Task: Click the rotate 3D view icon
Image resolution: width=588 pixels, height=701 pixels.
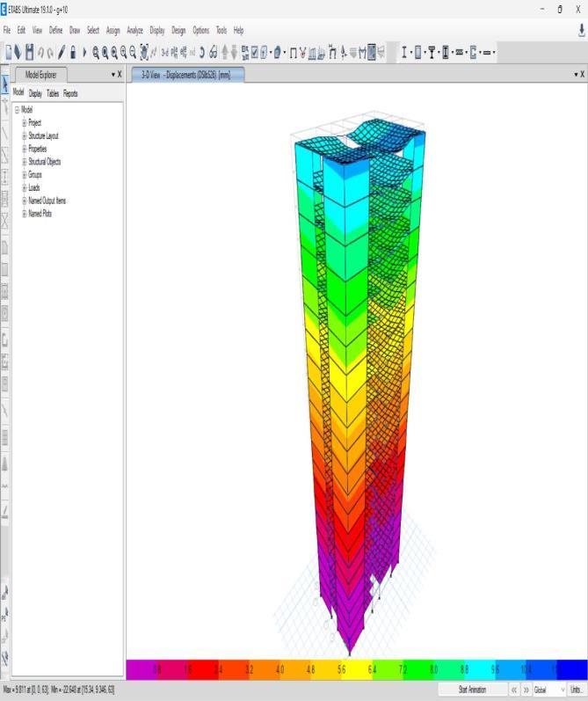Action: 202,52
